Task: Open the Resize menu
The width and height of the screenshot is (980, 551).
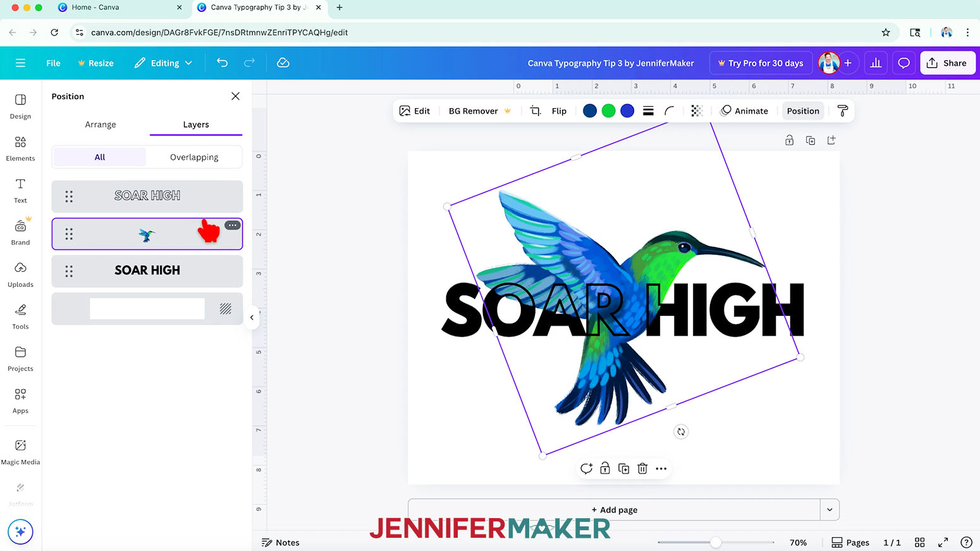Action: (95, 63)
